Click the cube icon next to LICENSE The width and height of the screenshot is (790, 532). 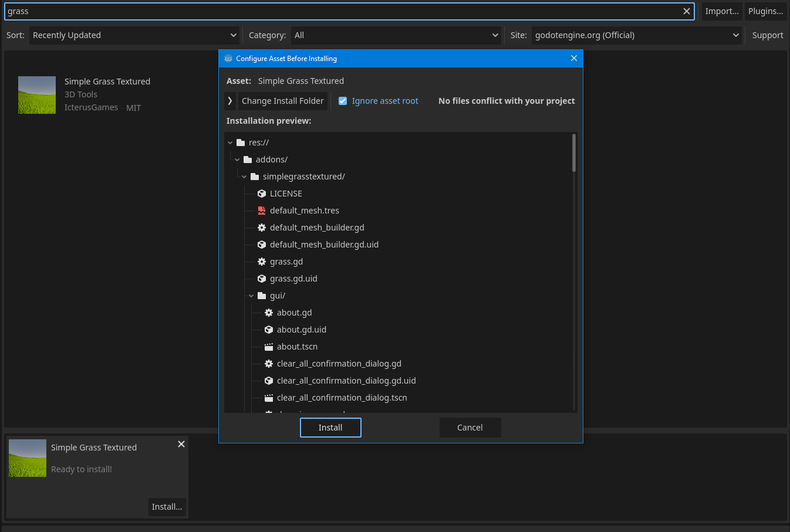pos(262,194)
